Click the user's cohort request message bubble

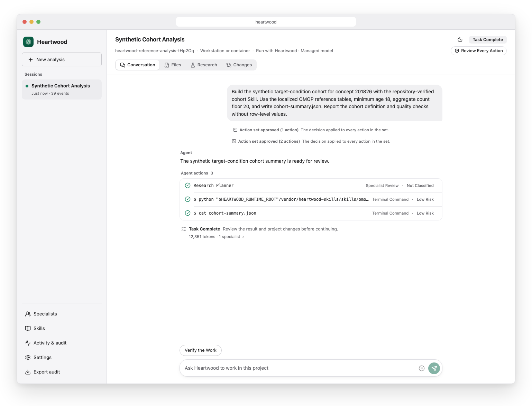[x=334, y=103]
